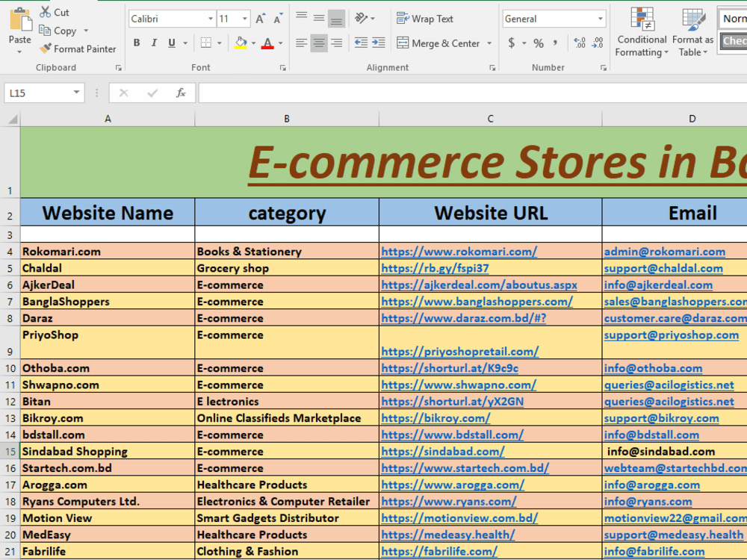747x560 pixels.
Task: Align text left
Action: [301, 43]
